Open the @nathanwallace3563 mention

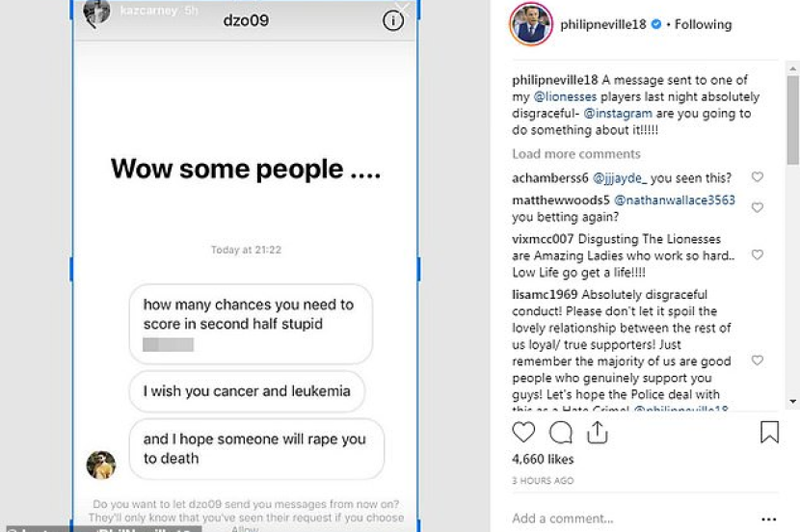point(674,200)
